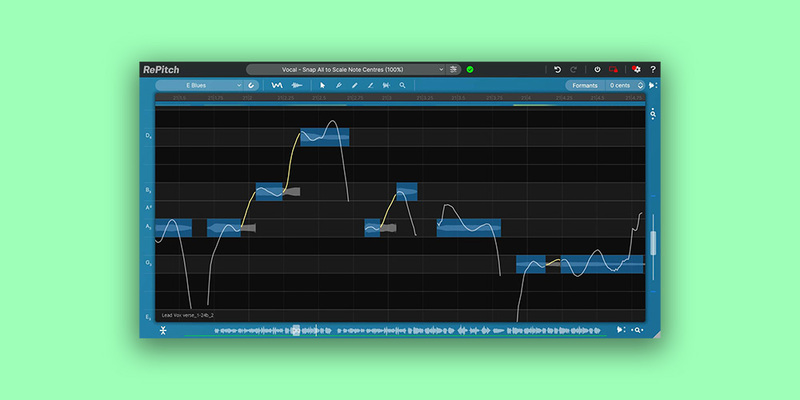Select the pencil draw tool
800x400 pixels.
pyautogui.click(x=355, y=85)
